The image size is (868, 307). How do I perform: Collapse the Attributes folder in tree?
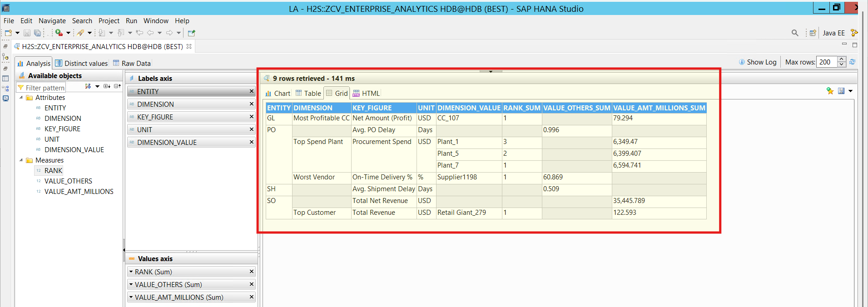tap(21, 98)
